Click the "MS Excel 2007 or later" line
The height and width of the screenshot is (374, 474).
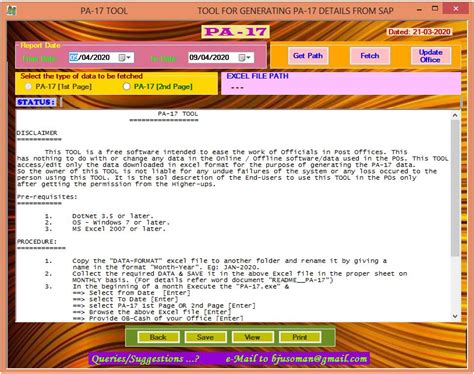tap(119, 229)
